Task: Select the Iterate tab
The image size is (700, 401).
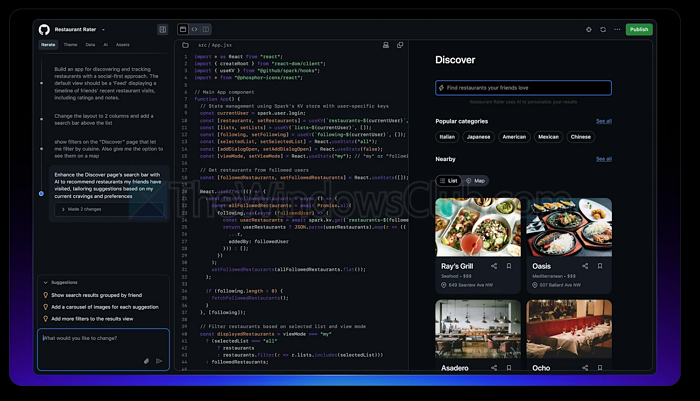Action: pyautogui.click(x=48, y=45)
